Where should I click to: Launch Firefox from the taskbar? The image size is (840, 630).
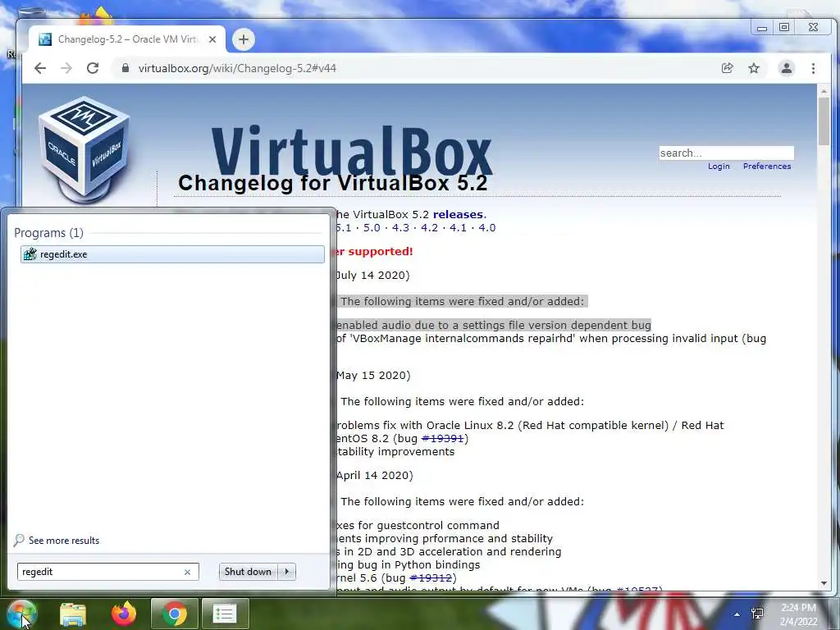pos(124,614)
